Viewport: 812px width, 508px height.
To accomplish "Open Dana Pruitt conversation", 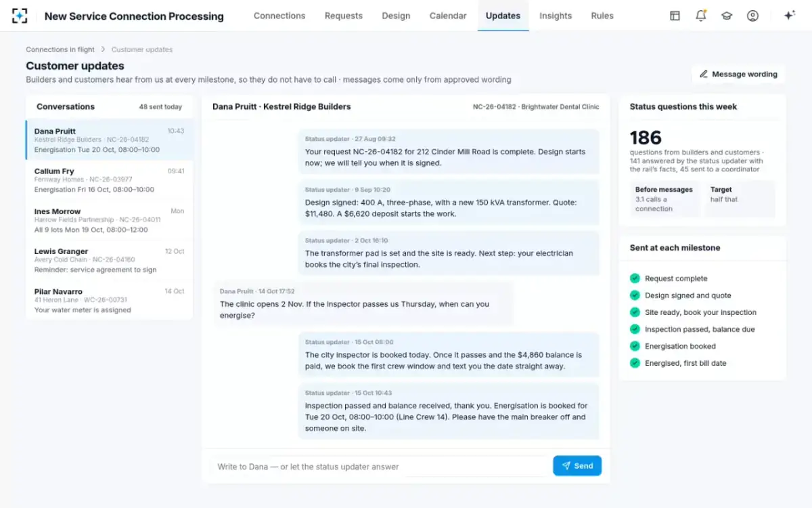I will click(110, 140).
